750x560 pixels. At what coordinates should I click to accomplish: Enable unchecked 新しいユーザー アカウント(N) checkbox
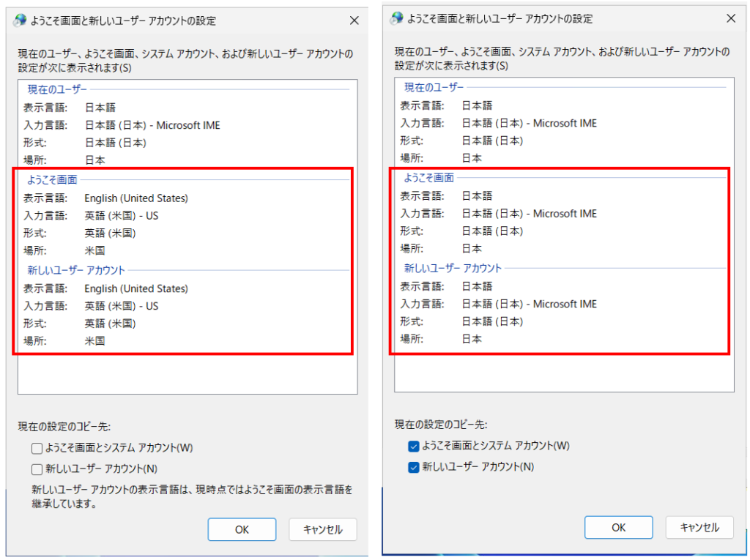tap(37, 469)
